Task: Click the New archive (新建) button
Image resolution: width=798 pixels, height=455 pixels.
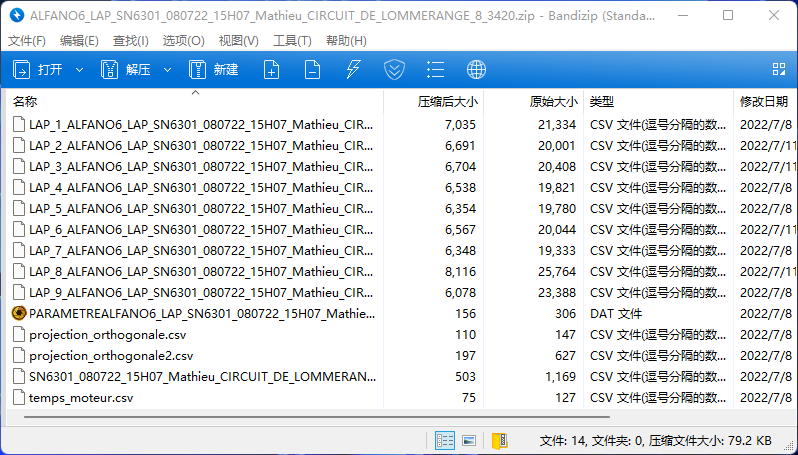Action: point(214,70)
